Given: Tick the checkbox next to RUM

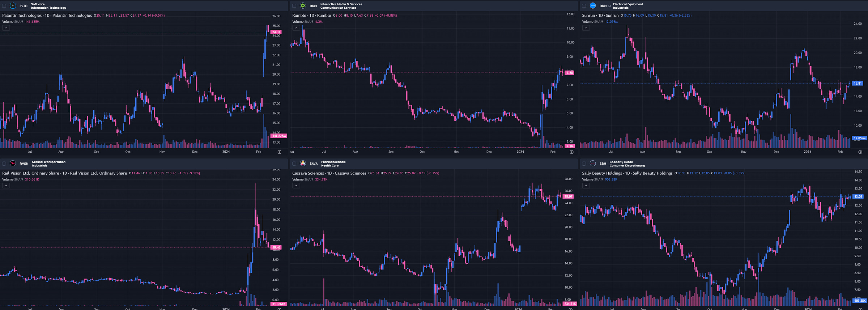Looking at the screenshot, I should pos(294,6).
